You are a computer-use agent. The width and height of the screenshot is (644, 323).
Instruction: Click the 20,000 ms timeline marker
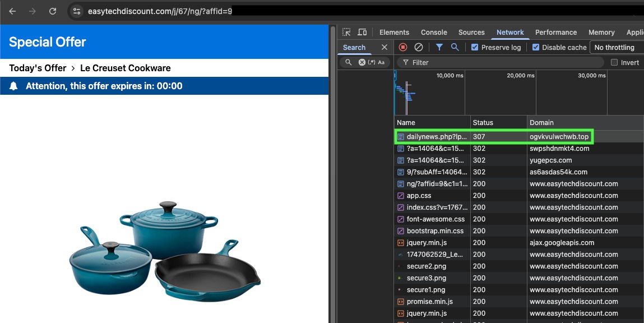(x=521, y=76)
